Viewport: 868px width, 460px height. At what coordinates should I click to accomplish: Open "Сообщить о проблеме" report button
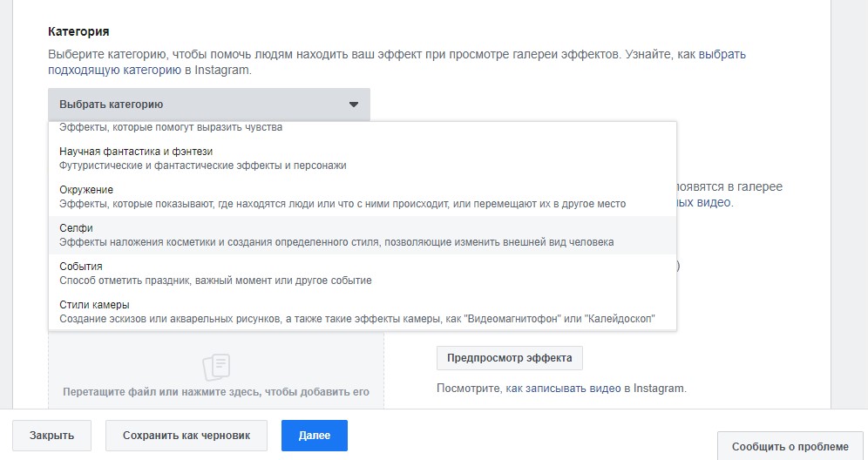click(x=790, y=446)
